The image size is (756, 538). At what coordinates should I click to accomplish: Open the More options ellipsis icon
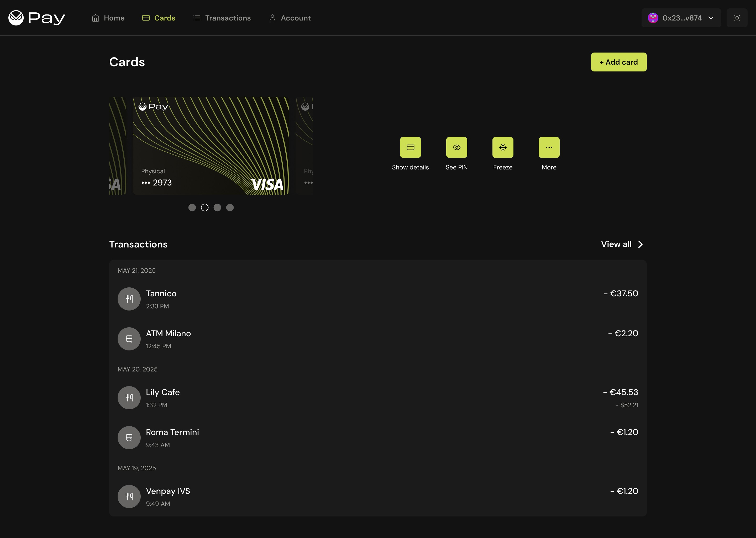tap(549, 147)
